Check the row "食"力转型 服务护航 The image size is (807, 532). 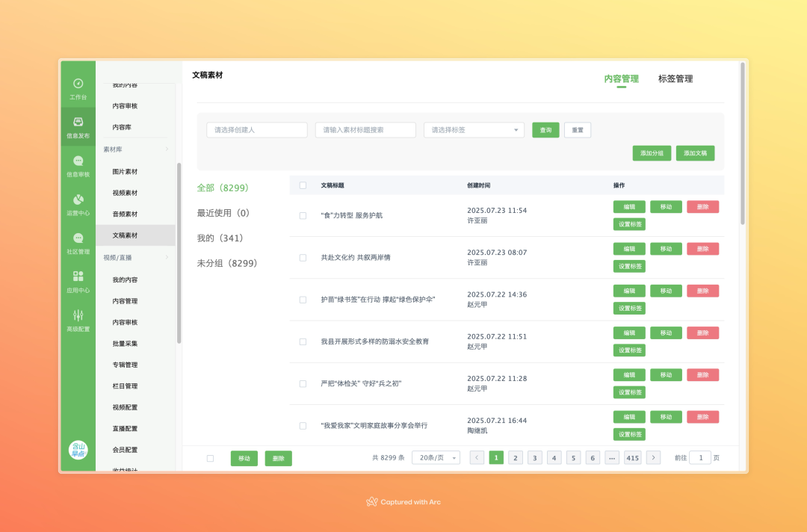303,216
